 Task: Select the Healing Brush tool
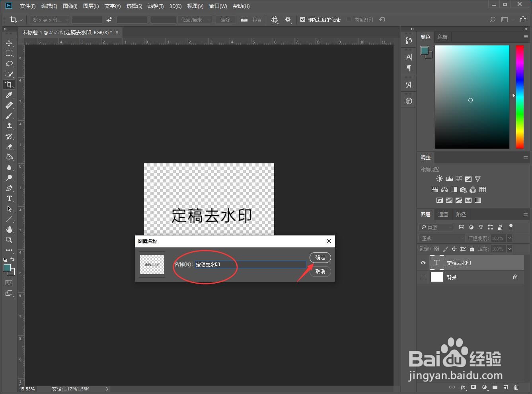coord(9,105)
